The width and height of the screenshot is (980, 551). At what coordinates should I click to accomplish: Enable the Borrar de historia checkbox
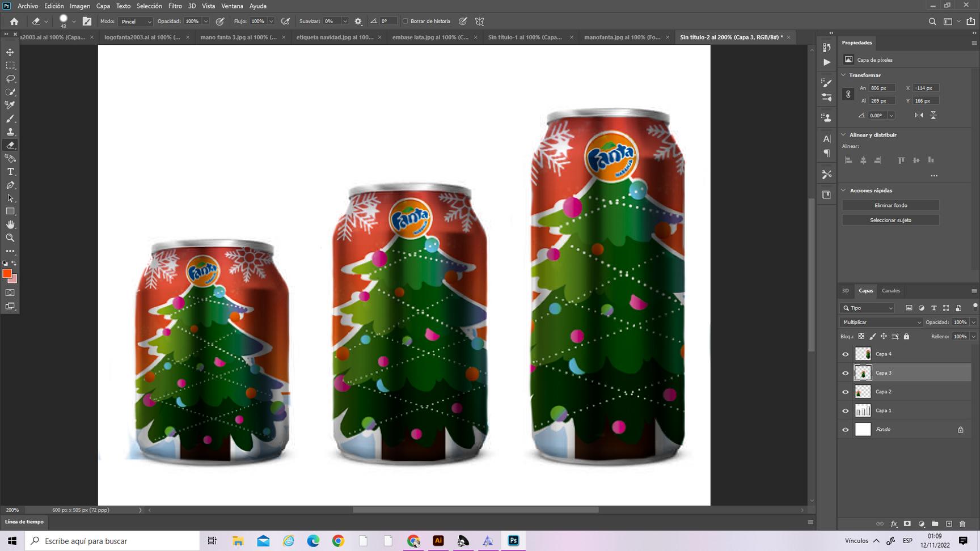pos(405,22)
